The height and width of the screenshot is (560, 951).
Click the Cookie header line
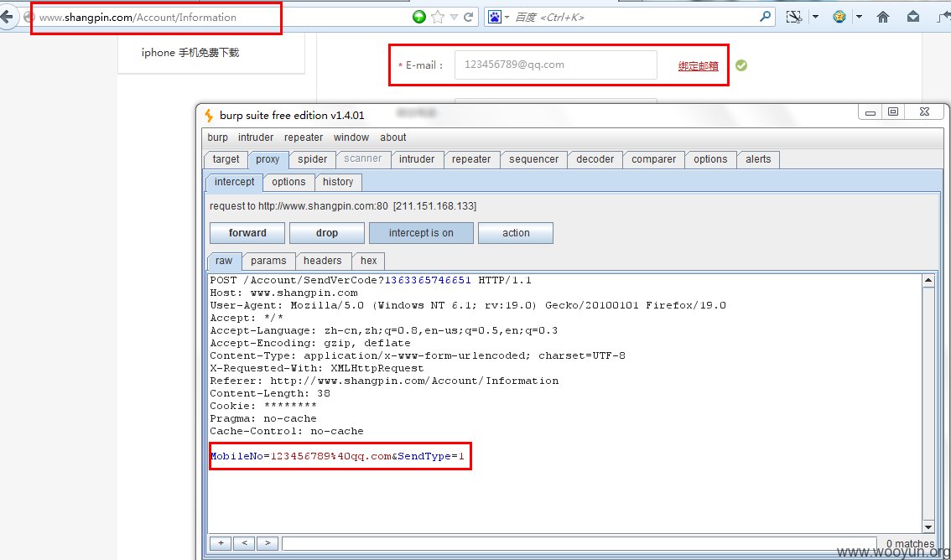click(x=263, y=406)
